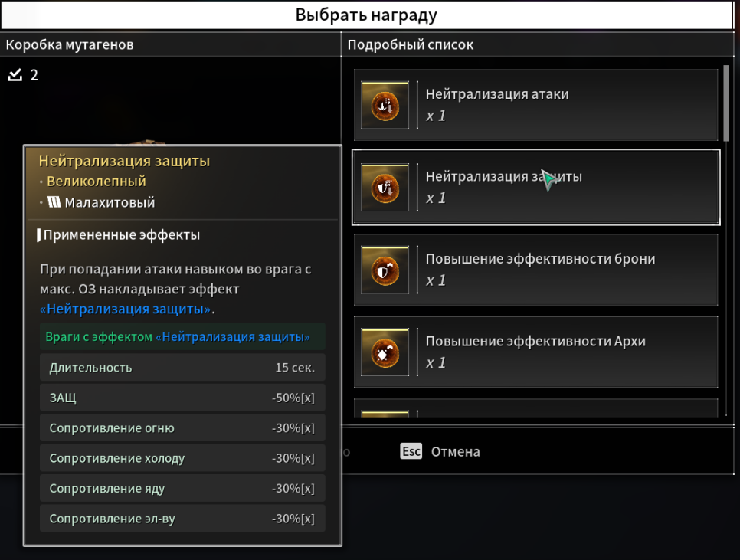Click the Подробный список panel header

point(538,45)
